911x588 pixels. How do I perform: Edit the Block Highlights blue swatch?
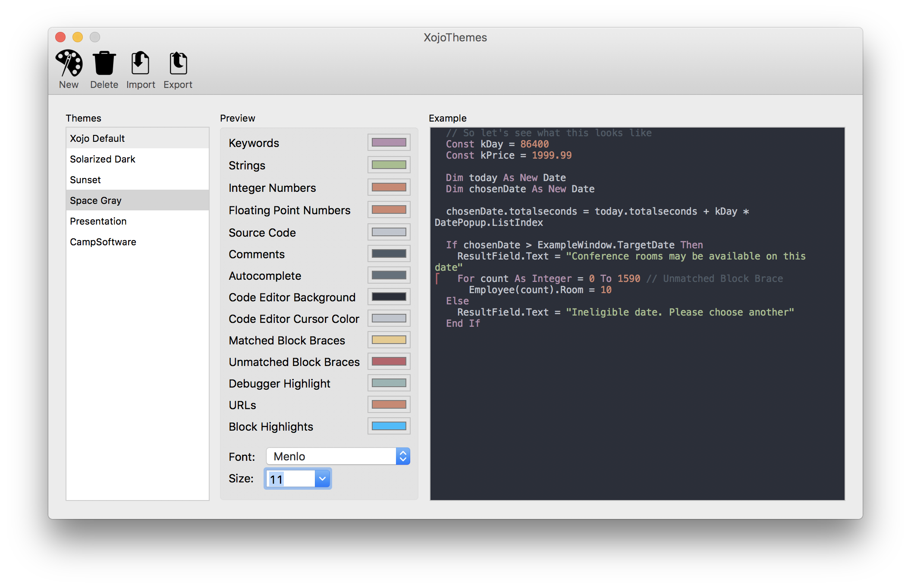(x=389, y=426)
